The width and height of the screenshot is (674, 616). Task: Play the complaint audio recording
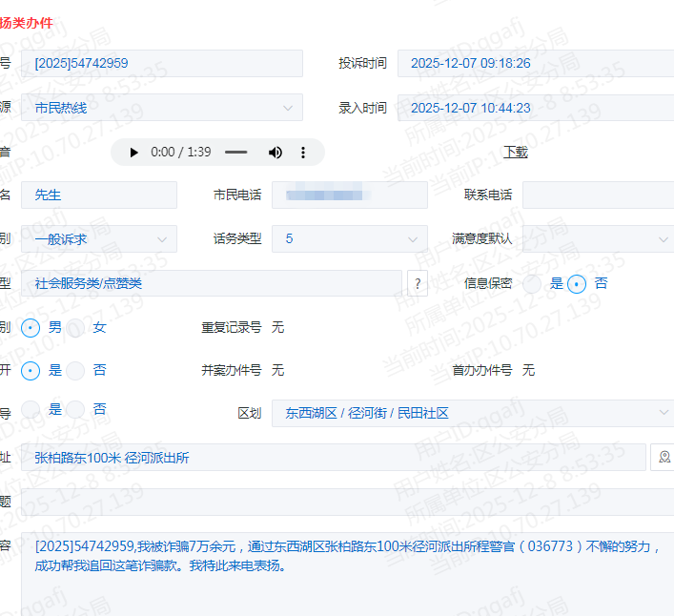click(133, 153)
